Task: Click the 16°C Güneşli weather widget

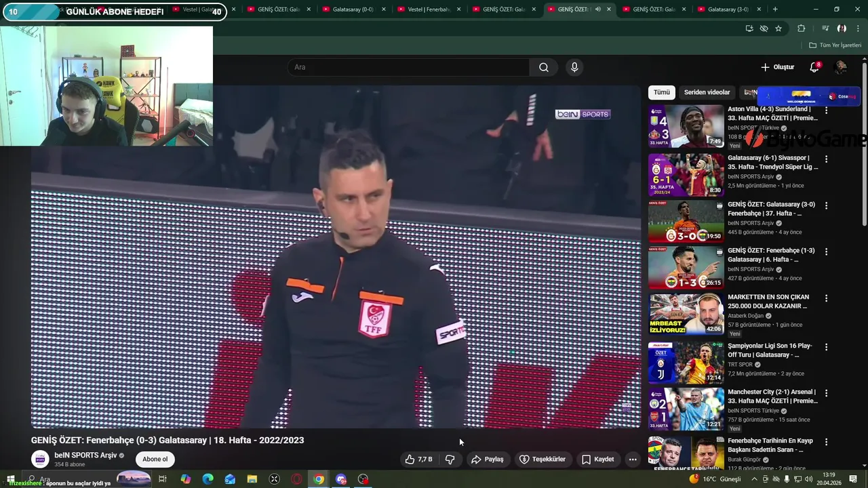Action: click(715, 479)
